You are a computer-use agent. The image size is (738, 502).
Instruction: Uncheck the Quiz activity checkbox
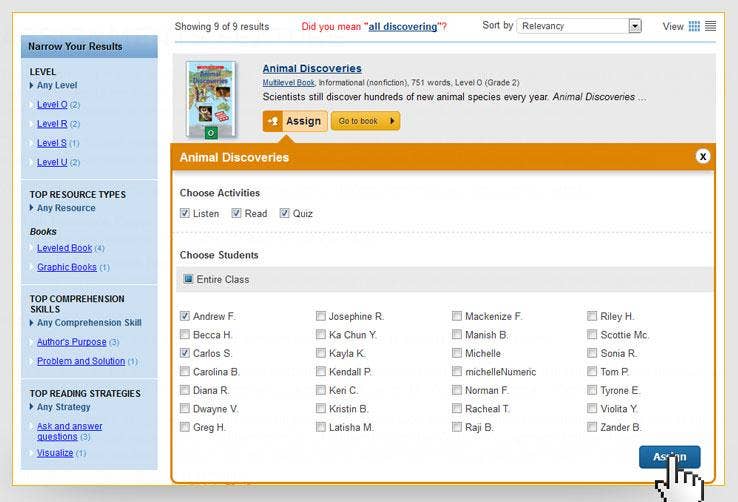point(284,213)
